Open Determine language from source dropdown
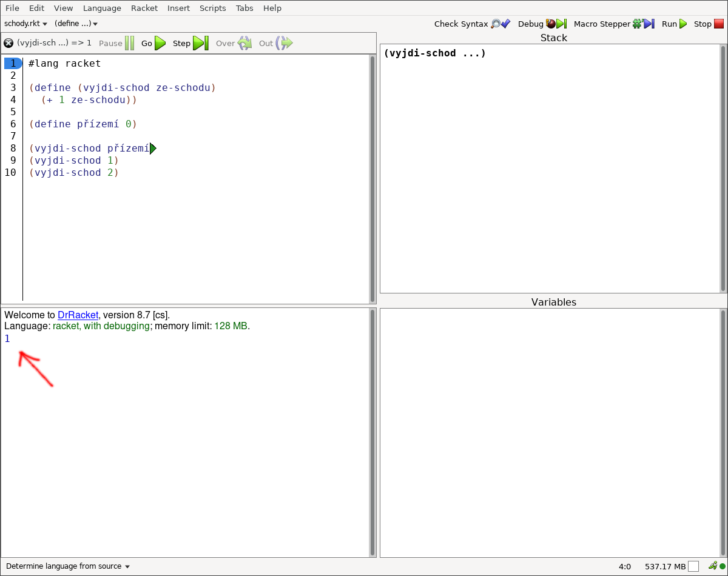The width and height of the screenshot is (728, 576). coord(68,566)
